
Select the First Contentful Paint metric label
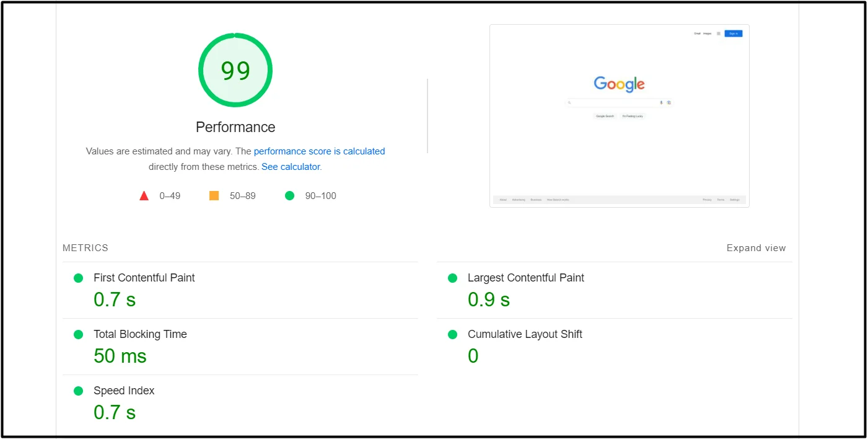[144, 278]
